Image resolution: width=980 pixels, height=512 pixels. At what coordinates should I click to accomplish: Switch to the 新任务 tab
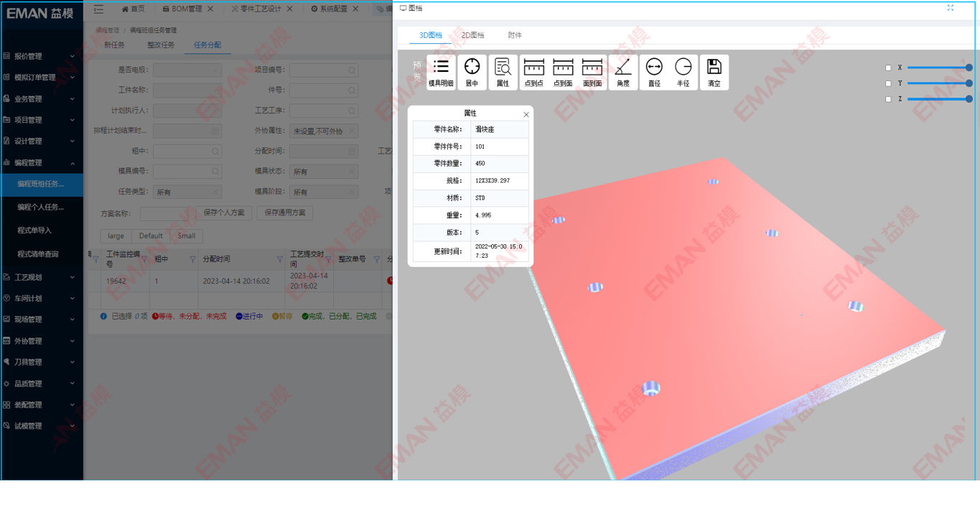[114, 45]
